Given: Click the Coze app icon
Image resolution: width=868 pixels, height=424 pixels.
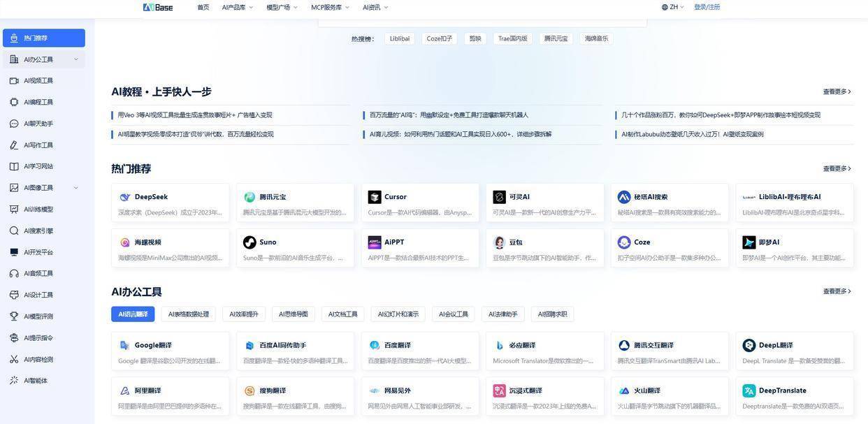Looking at the screenshot, I should click(624, 242).
